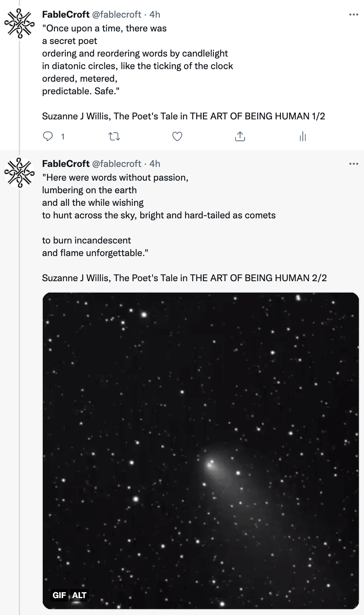Screen dimensions: 364x615
Task: Open @fablecroft handle in first tweet
Action: (116, 15)
